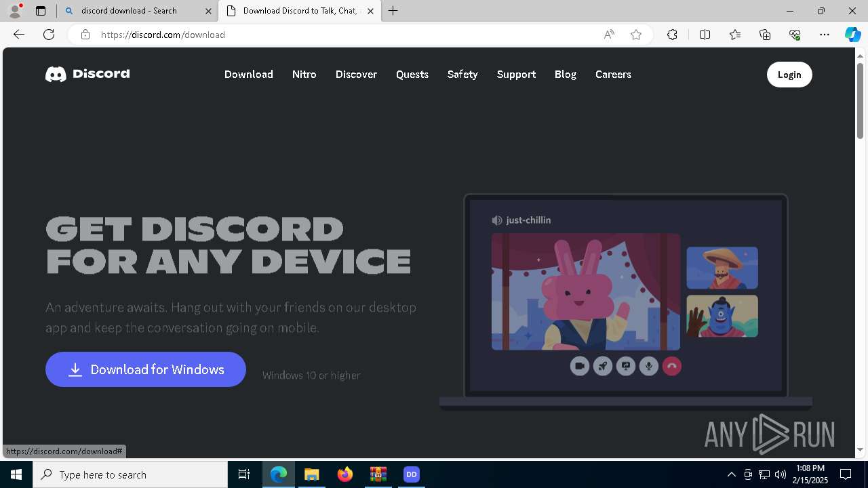Open the Read aloud icon
Screen dimensions: 868x488
[609, 35]
